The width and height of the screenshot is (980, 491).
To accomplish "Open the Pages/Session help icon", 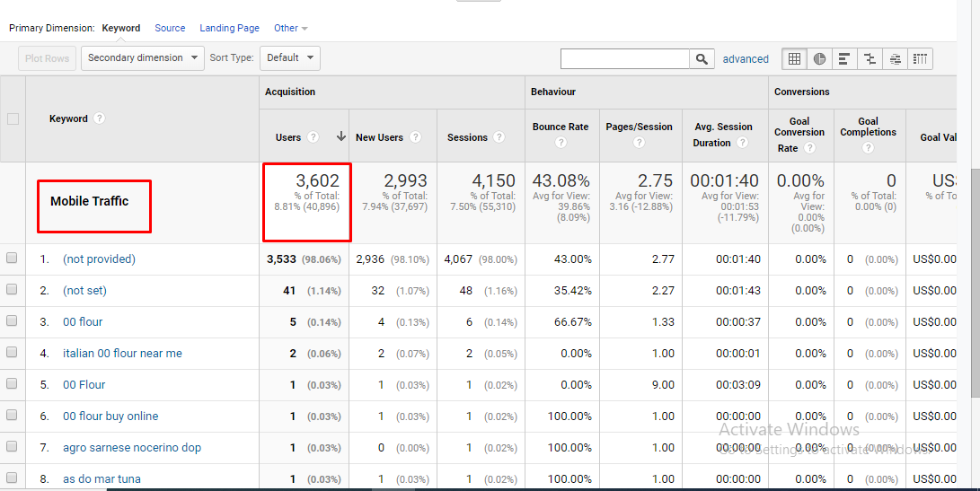I will click(639, 143).
